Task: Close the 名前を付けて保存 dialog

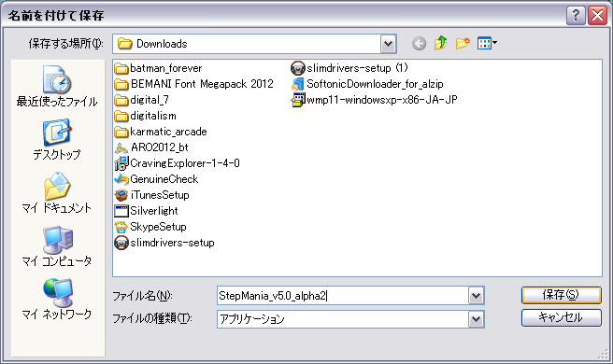Action: [x=597, y=16]
